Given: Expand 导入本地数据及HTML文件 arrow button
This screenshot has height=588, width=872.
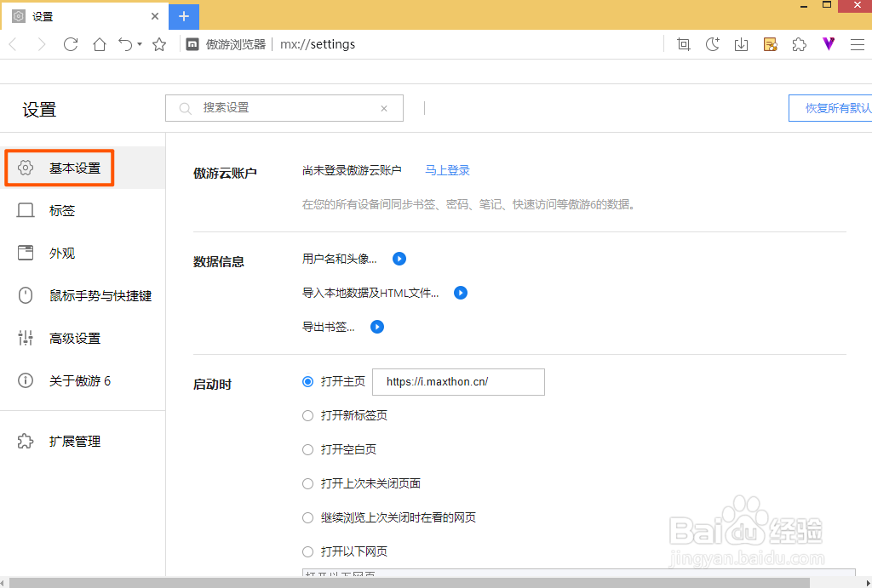Looking at the screenshot, I should (461, 293).
